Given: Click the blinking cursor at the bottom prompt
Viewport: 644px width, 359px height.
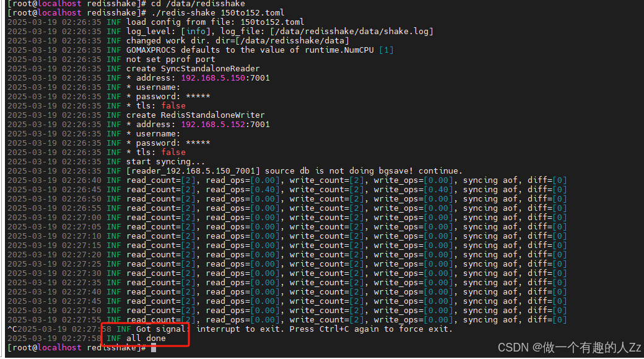Looking at the screenshot, I should coord(155,348).
